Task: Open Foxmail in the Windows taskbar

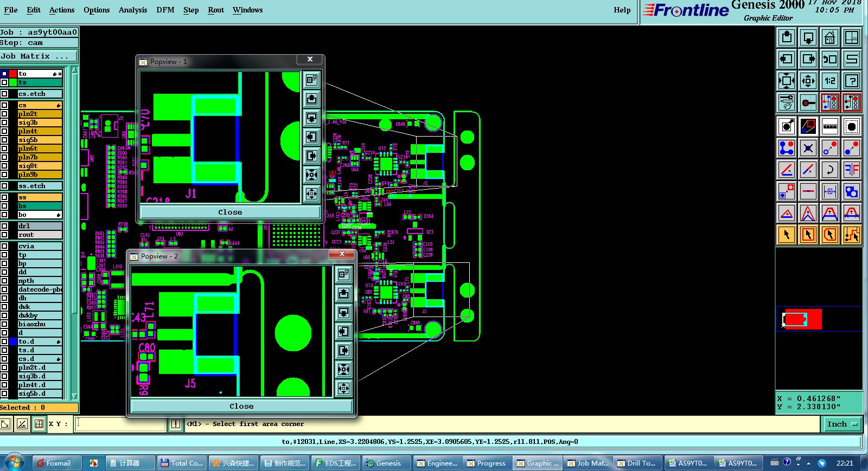Action: click(x=56, y=463)
